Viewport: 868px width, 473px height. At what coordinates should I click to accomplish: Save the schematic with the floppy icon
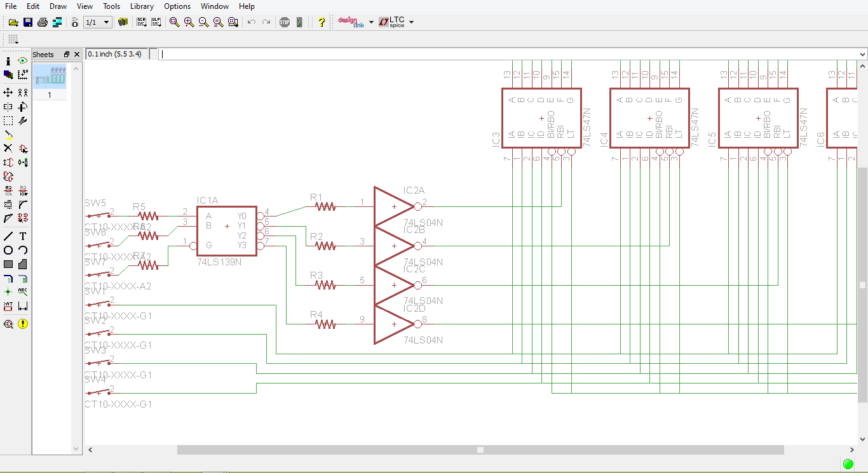[28, 22]
